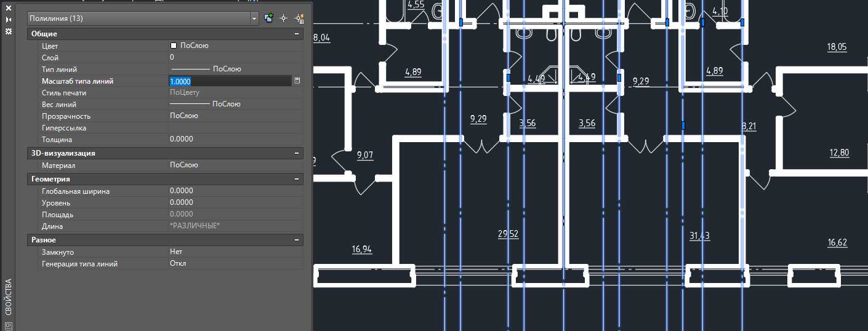868x331 pixels.
Task: Select the Тип линий ПоСлою value
Action: [x=236, y=70]
